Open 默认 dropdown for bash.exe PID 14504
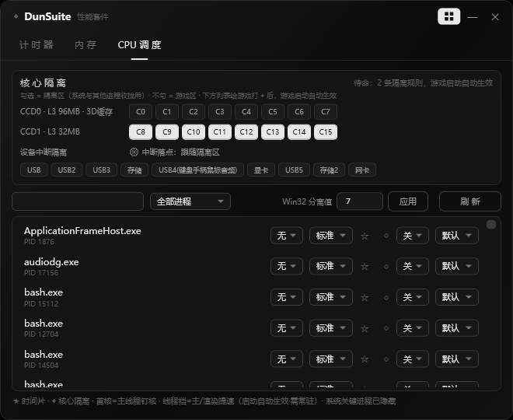Viewport: 513px width, 420px height. 457,359
